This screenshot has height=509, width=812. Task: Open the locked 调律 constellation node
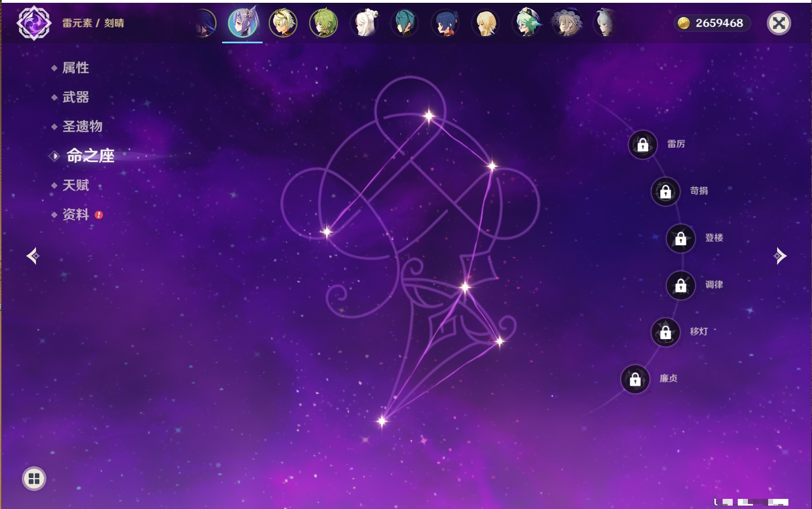pyautogui.click(x=681, y=285)
